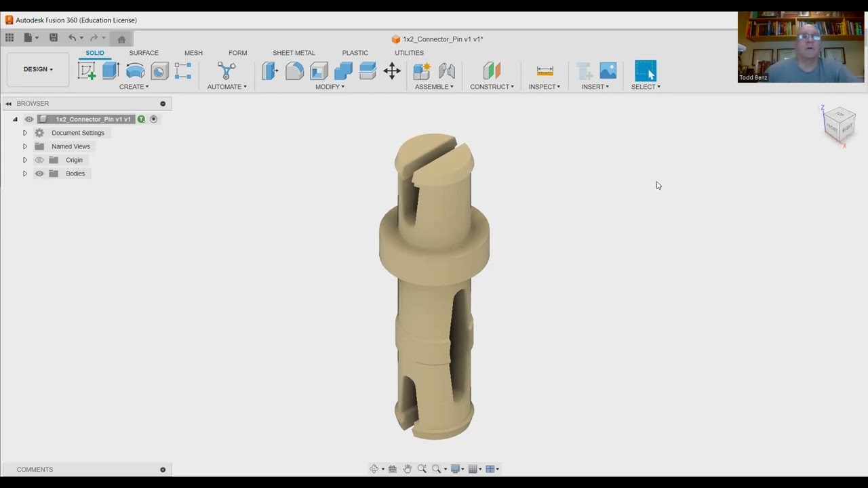Open the DESIGN workspace dropdown
The height and width of the screenshot is (488, 868).
pos(38,69)
